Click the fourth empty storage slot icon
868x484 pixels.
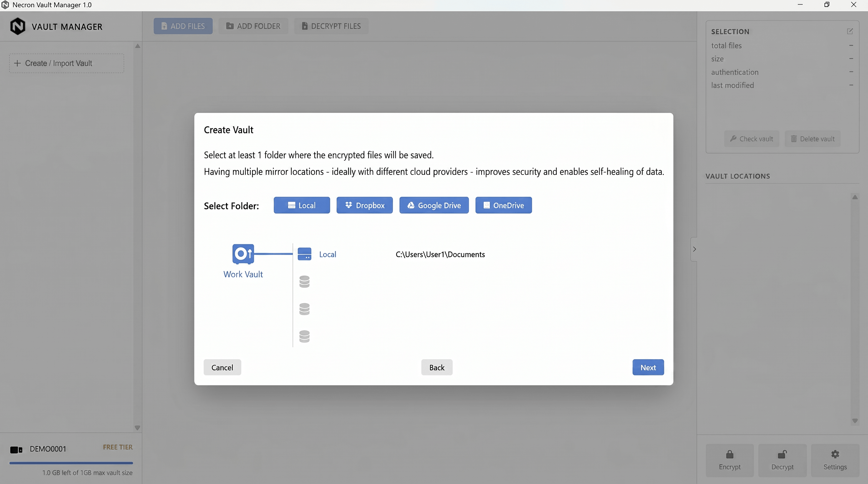pos(304,336)
